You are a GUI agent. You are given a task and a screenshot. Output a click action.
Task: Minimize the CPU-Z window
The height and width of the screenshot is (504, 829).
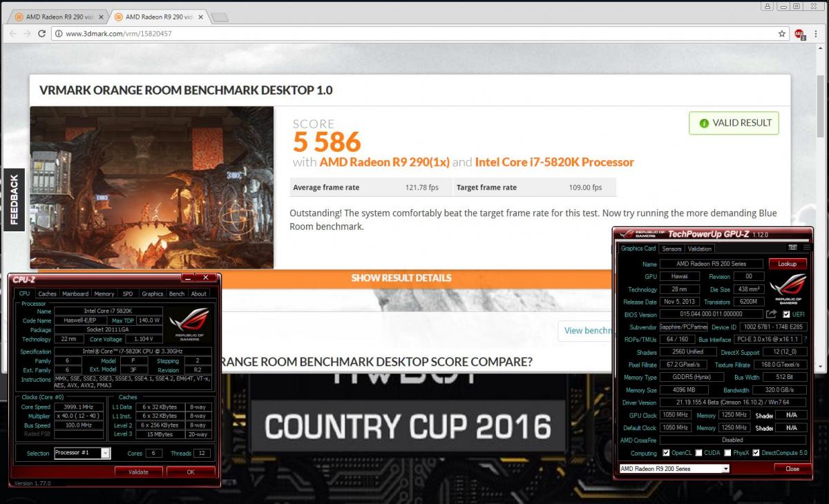click(x=187, y=278)
